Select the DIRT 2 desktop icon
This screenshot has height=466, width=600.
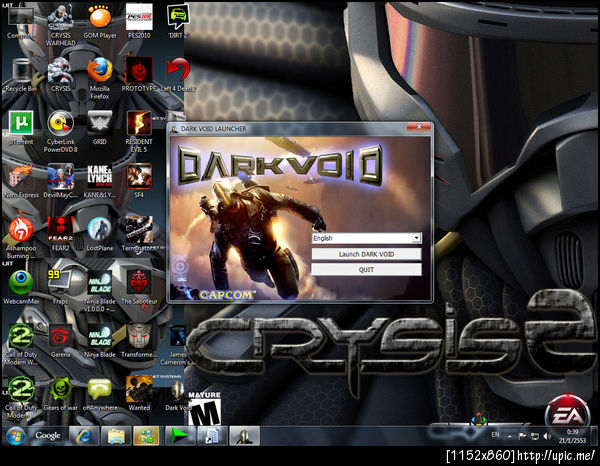coord(178,22)
